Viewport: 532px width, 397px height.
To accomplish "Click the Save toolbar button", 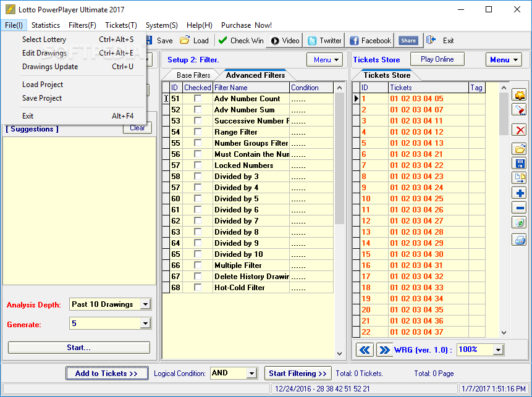I will [159, 41].
